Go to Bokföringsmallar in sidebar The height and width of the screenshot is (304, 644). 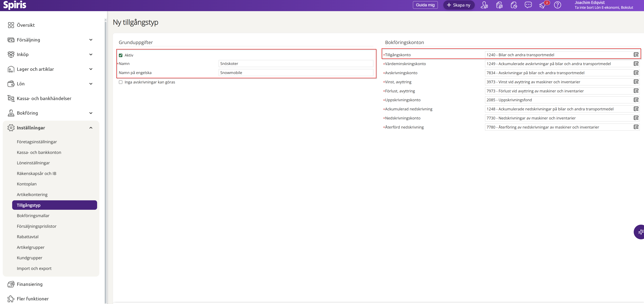(x=33, y=216)
